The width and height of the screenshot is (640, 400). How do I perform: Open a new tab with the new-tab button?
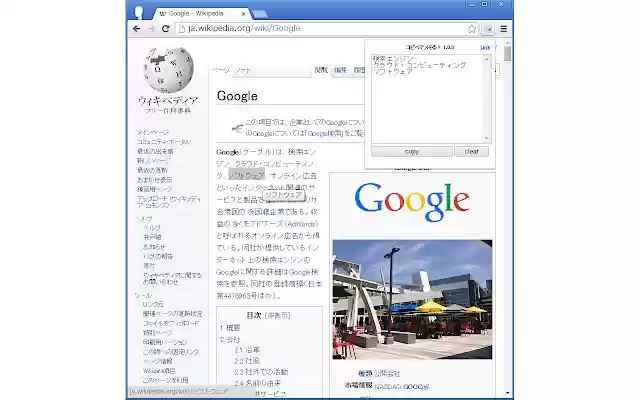[260, 14]
